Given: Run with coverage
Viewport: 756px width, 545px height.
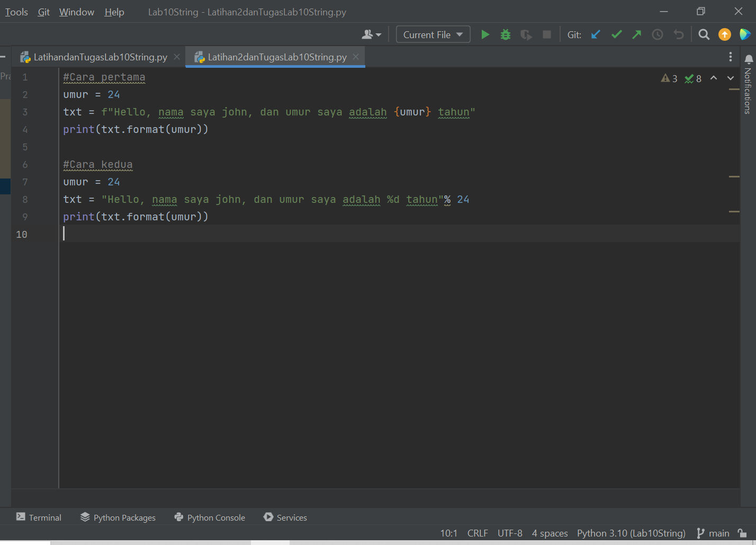Looking at the screenshot, I should [525, 34].
